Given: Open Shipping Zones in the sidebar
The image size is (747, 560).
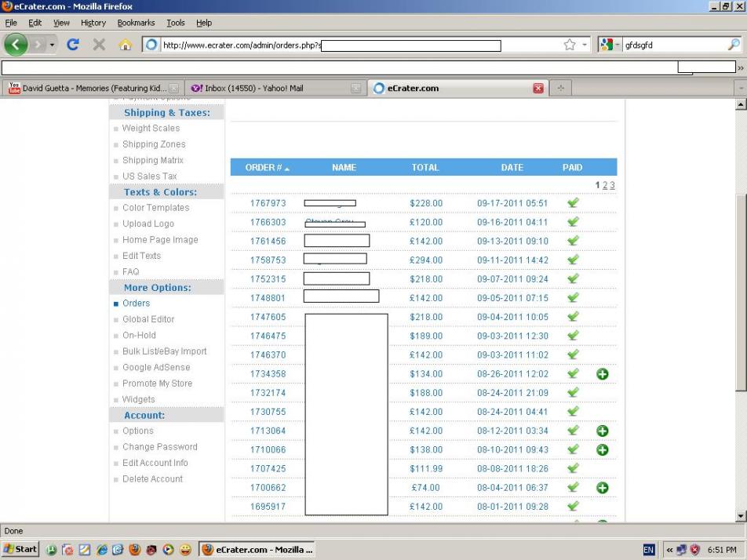Looking at the screenshot, I should click(x=154, y=144).
